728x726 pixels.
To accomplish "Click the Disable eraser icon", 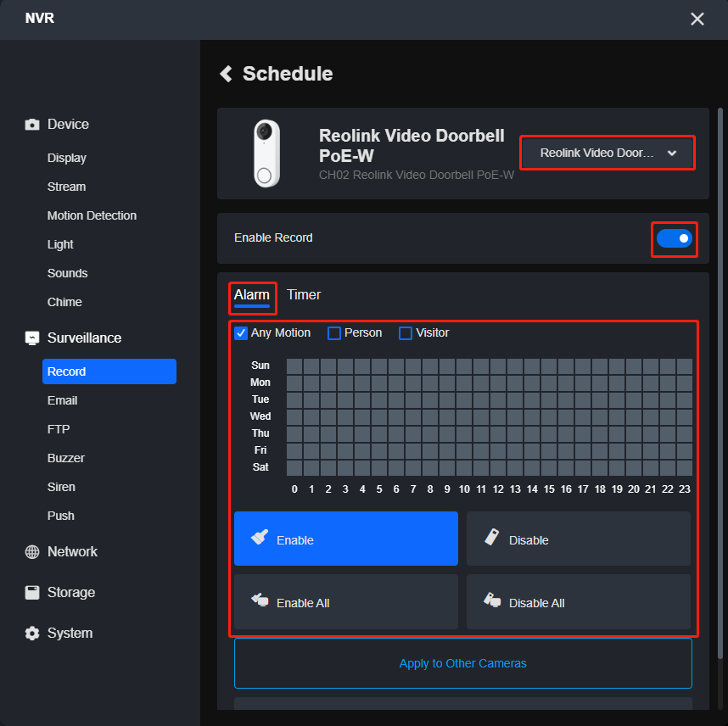I will tap(492, 537).
